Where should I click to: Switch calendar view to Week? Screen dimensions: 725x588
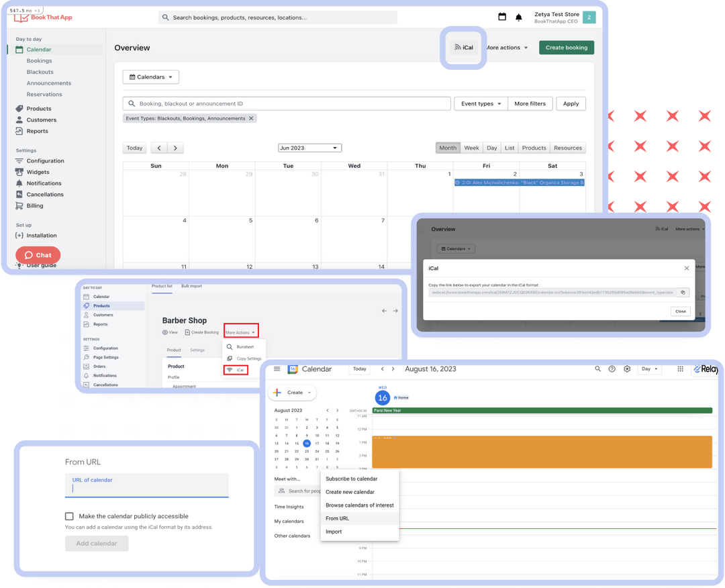pyautogui.click(x=471, y=148)
